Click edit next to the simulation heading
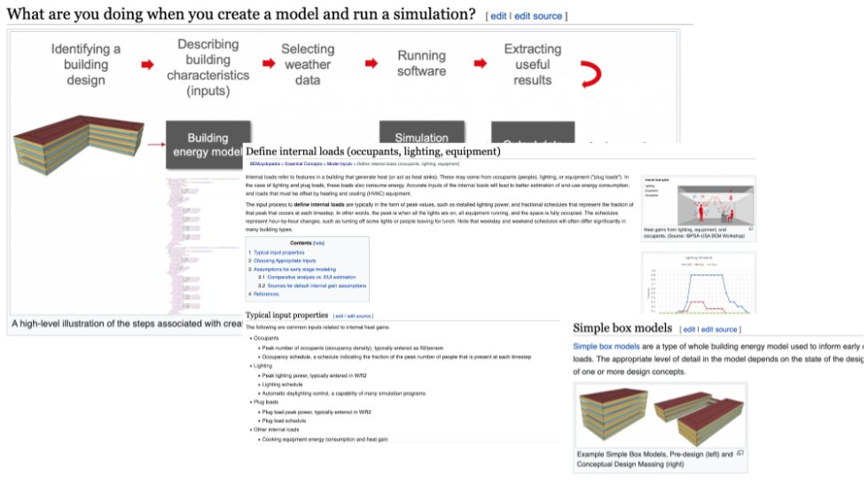 (498, 16)
